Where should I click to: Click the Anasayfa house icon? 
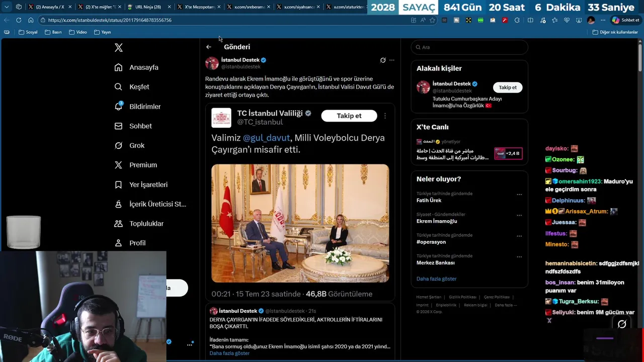point(118,67)
